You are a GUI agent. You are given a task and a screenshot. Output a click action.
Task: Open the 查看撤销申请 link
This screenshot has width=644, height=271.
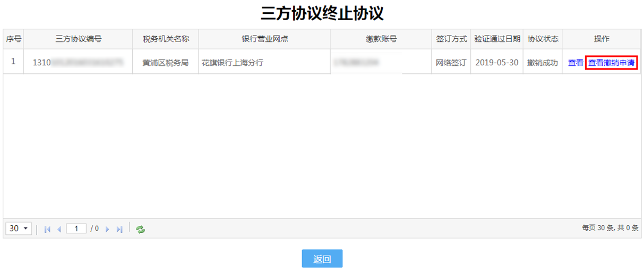tap(611, 63)
